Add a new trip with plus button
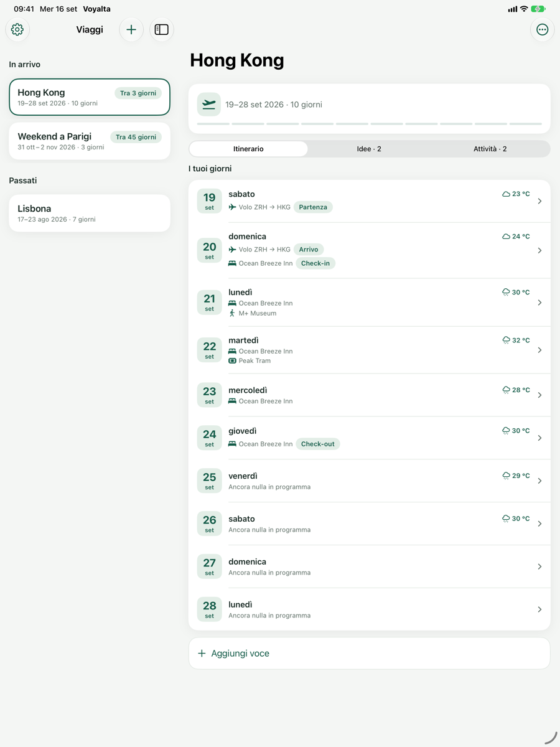 click(x=131, y=29)
